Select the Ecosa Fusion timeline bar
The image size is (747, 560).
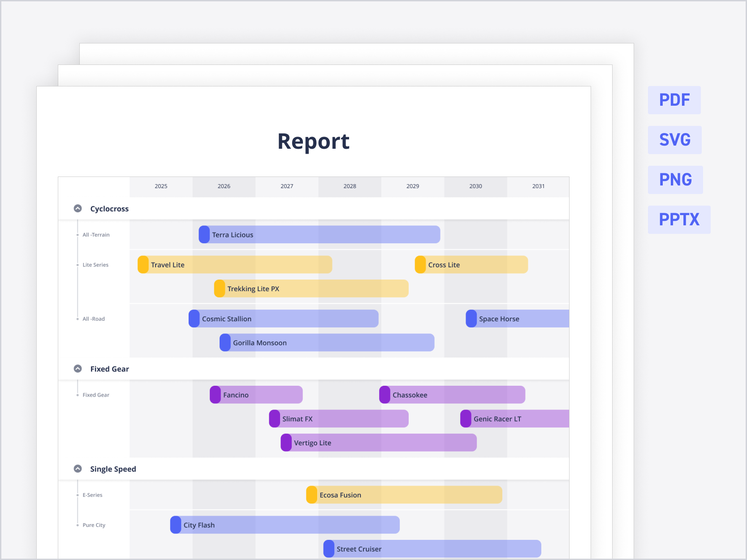tap(404, 495)
